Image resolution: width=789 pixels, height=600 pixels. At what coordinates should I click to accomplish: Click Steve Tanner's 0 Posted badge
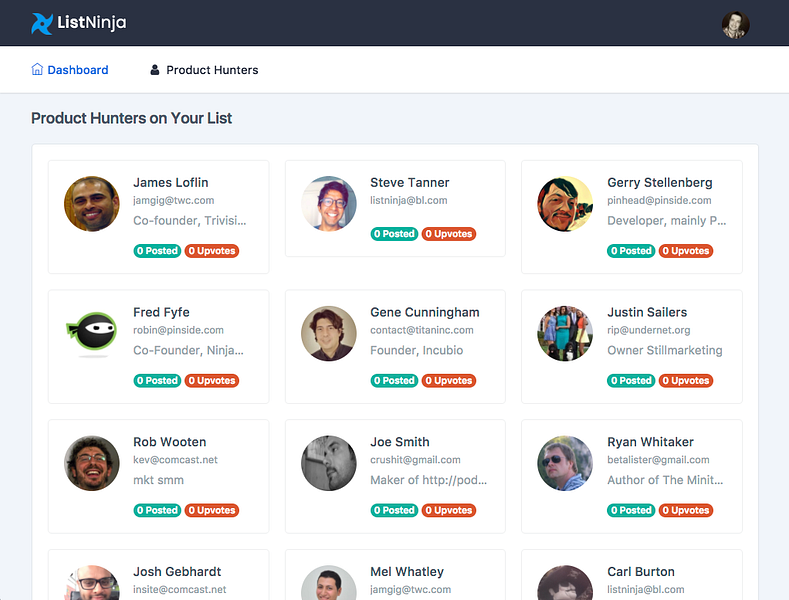394,234
